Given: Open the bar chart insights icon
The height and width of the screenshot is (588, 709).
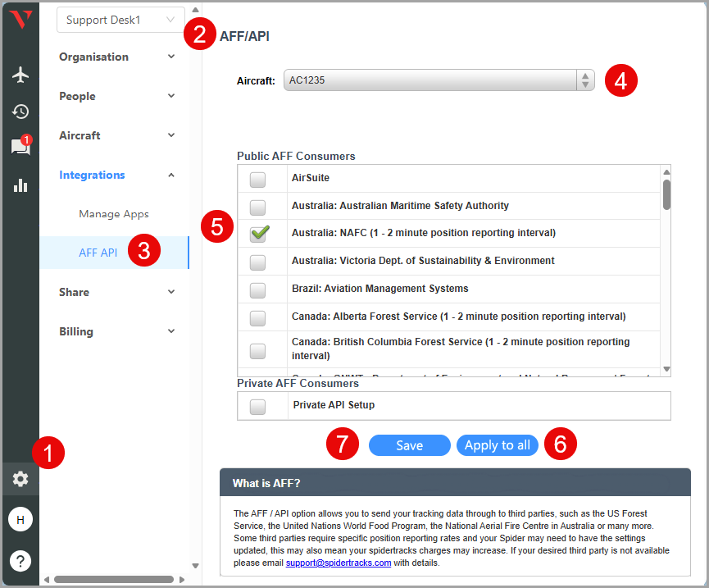Looking at the screenshot, I should tap(20, 185).
